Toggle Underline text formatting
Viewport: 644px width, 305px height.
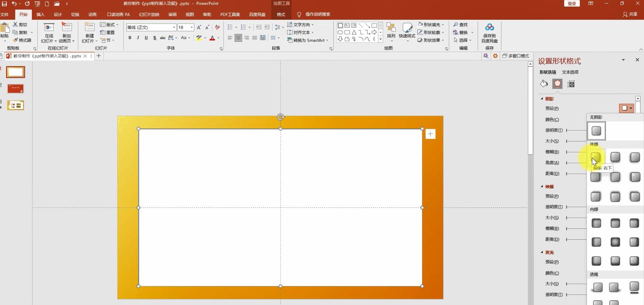point(146,38)
